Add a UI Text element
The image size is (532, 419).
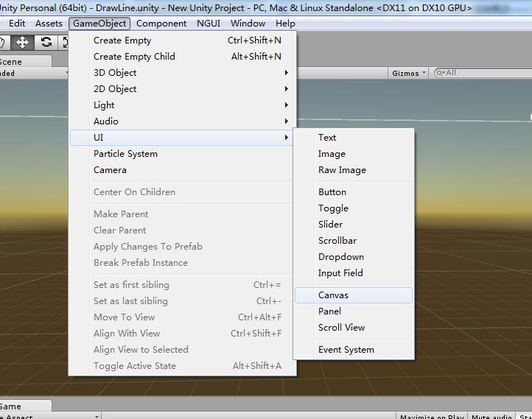pos(354,138)
